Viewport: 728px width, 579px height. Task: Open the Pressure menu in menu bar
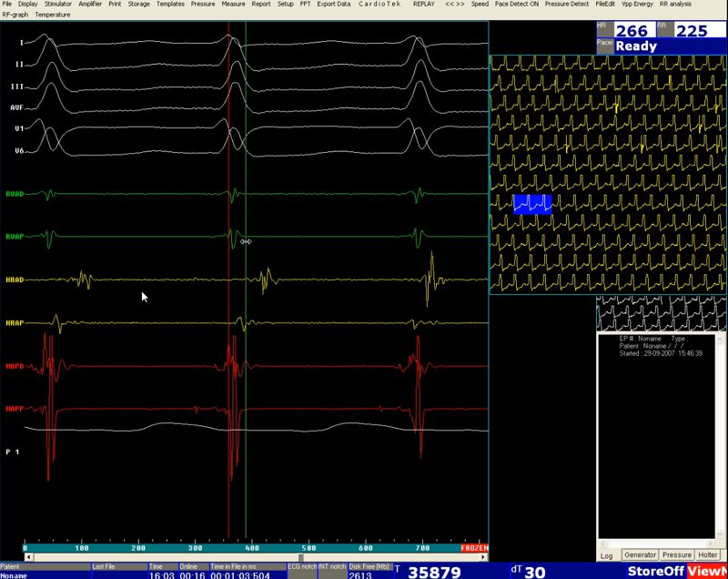[203, 4]
